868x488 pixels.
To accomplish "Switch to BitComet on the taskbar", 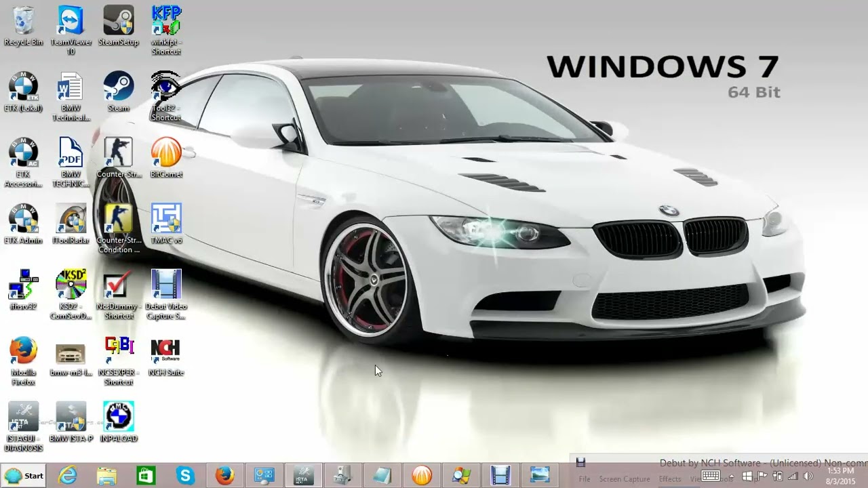I will coord(422,476).
